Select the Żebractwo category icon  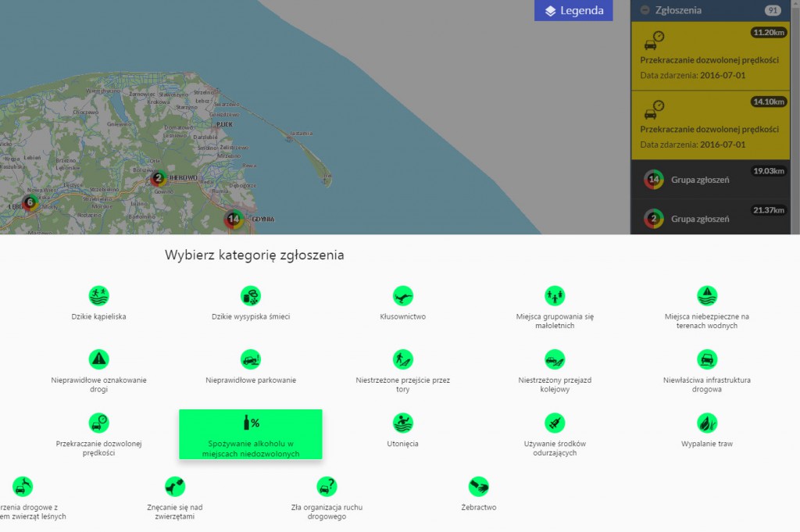[478, 487]
